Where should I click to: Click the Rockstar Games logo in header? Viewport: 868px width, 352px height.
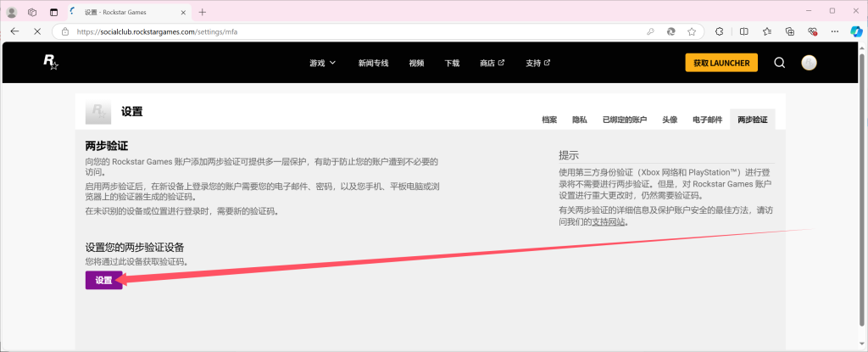pyautogui.click(x=51, y=63)
